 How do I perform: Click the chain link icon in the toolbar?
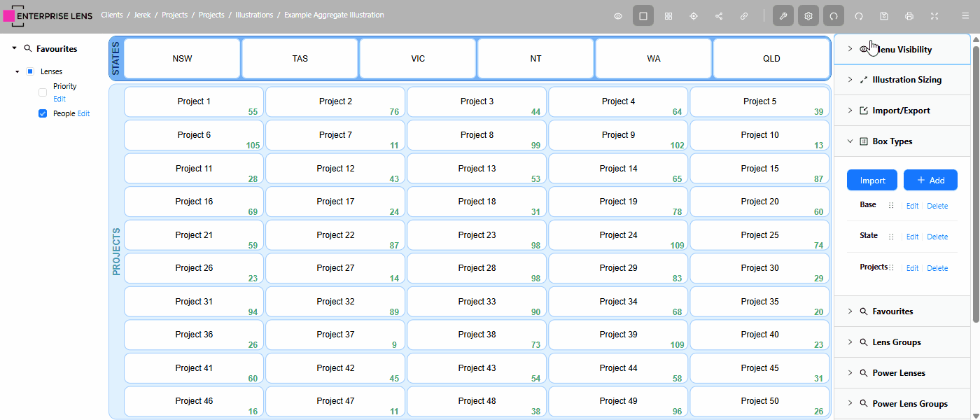744,16
